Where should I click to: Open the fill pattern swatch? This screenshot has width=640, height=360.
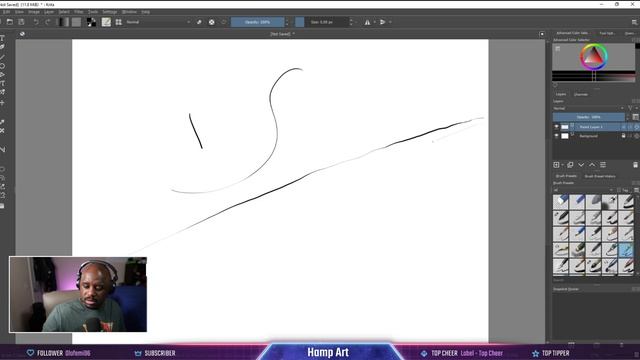coord(76,22)
